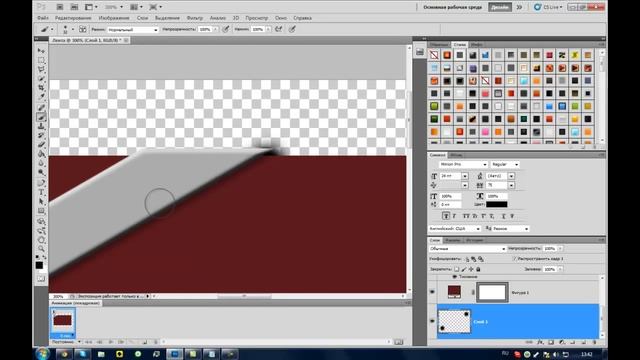Select the Paint Bucket tool
Screen dimensions: 640x360
(41, 154)
